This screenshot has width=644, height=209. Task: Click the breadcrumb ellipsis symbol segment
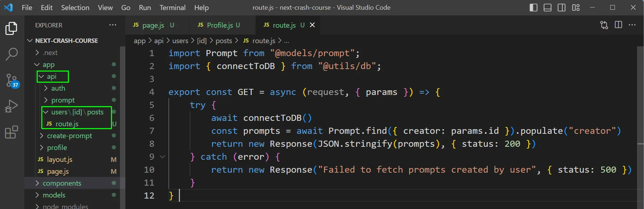point(286,41)
